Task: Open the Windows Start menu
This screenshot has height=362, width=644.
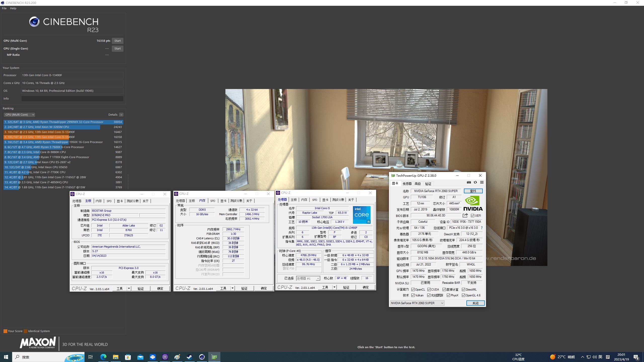Action: (x=6, y=357)
